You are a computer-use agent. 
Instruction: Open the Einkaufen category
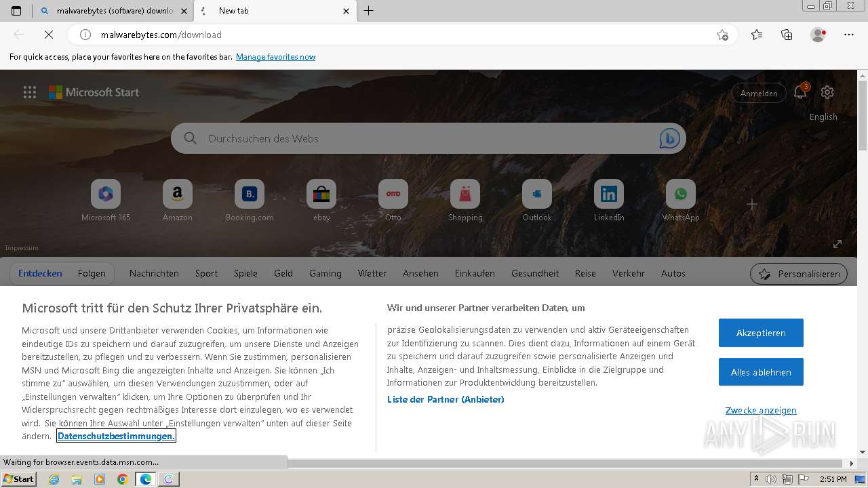point(475,274)
